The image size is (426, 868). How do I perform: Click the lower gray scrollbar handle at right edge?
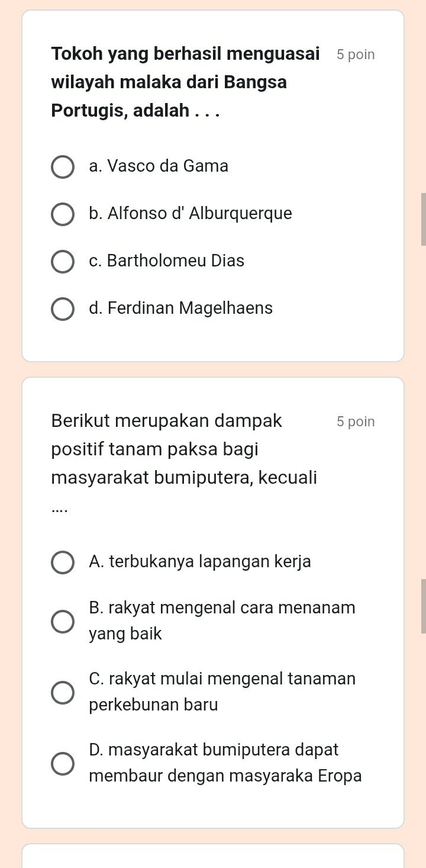tap(423, 606)
